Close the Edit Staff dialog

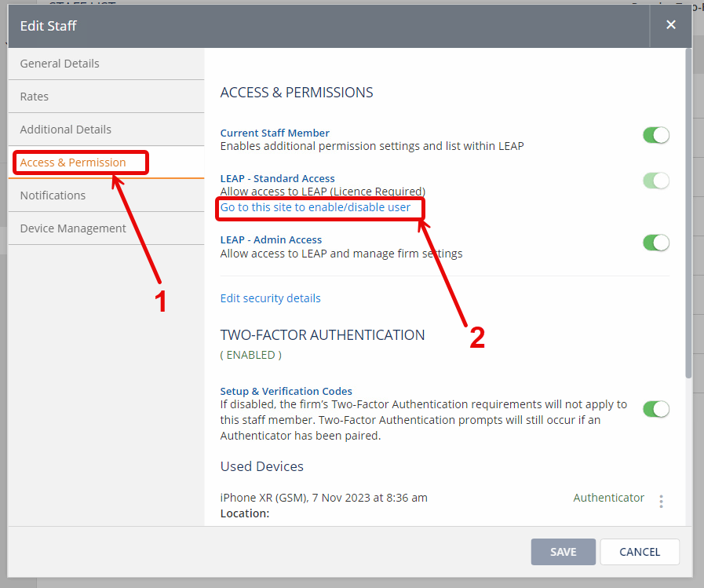pos(670,25)
